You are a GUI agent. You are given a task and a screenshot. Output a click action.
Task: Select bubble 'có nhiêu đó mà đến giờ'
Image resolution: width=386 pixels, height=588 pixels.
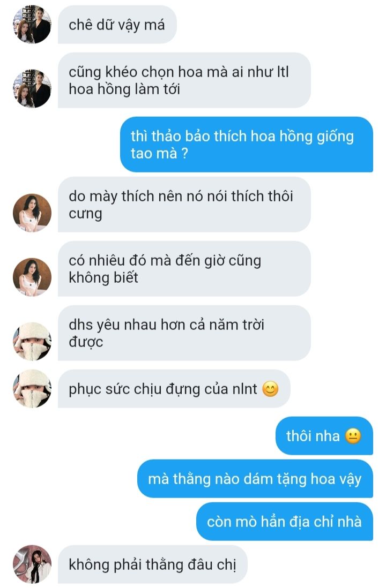pos(184,269)
